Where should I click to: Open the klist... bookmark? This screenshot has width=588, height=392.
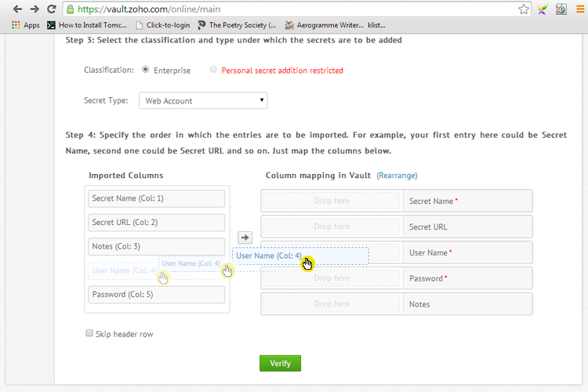click(x=376, y=25)
